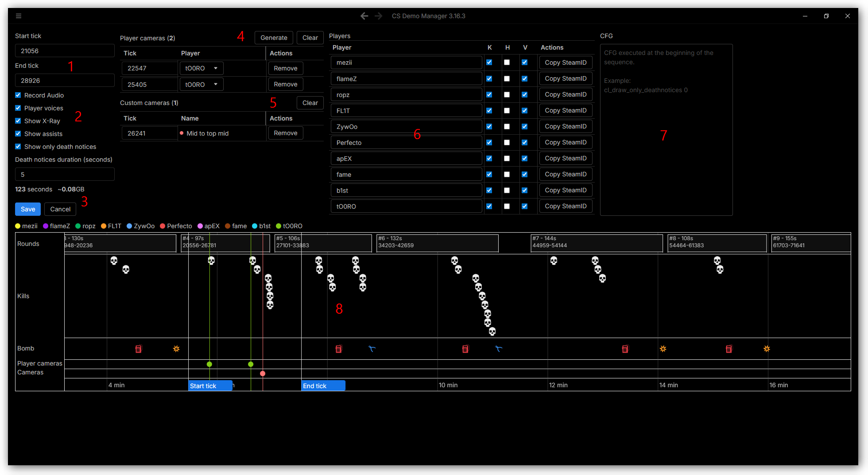Click ZywOo's blue color dot in the legend
868x475 pixels.
[x=129, y=226]
